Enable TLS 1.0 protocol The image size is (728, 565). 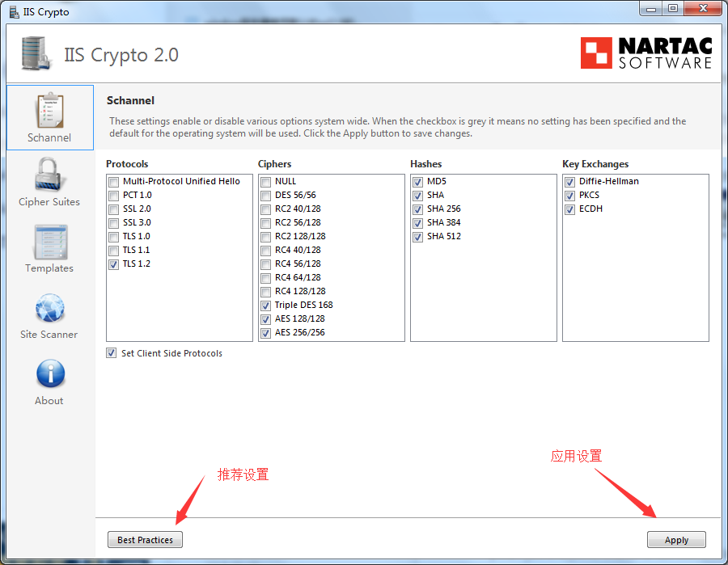click(114, 237)
